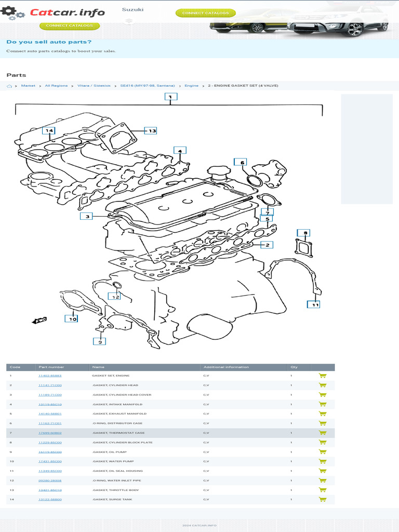Open part number 16119-85C00 link
The height and width of the screenshot is (532, 399).
[x=50, y=452]
